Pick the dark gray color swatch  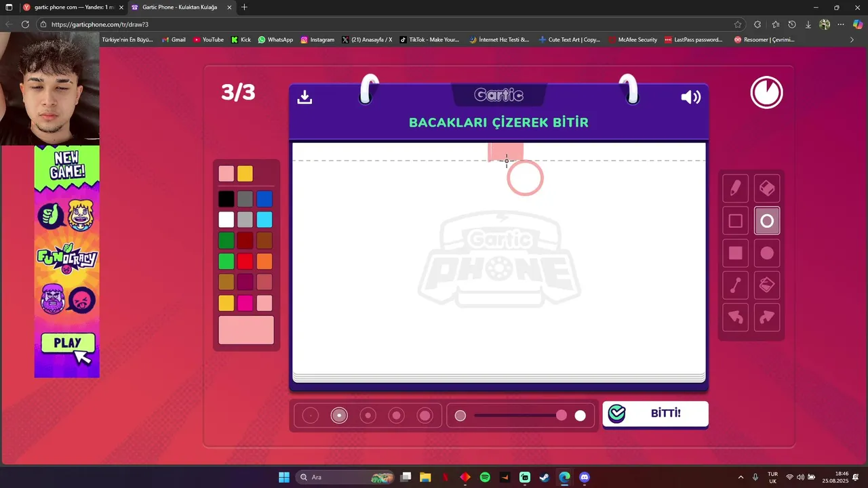pos(245,199)
